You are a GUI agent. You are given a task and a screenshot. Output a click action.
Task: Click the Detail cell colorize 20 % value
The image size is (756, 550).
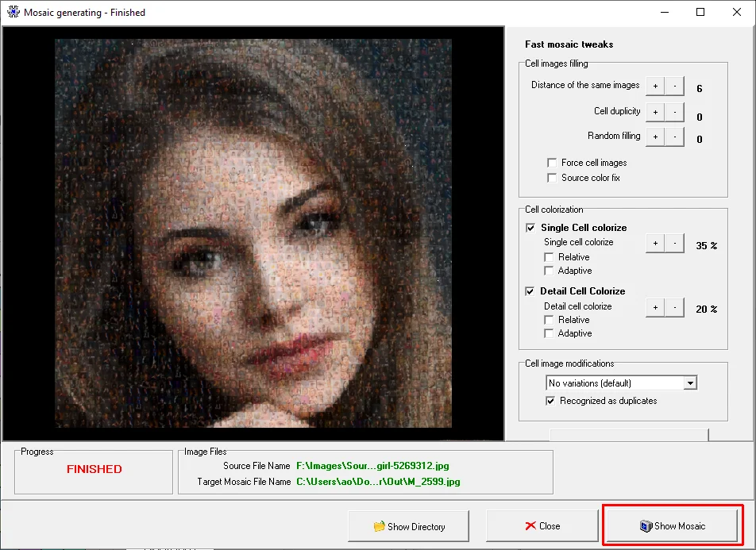tap(706, 309)
